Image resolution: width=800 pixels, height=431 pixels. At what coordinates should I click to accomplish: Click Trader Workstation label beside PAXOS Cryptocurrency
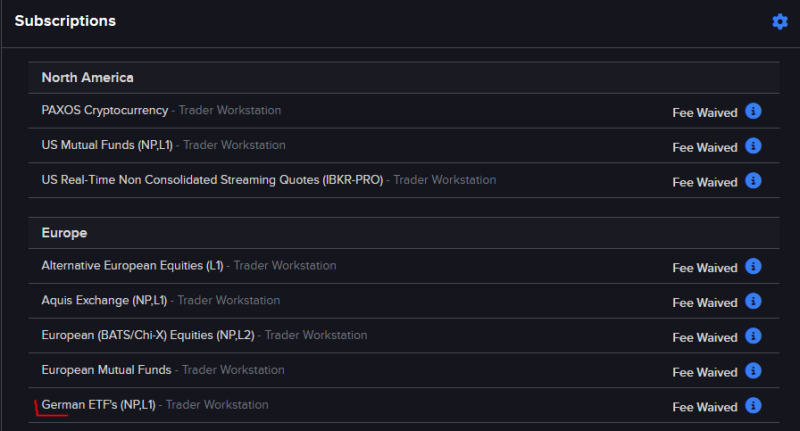click(230, 110)
